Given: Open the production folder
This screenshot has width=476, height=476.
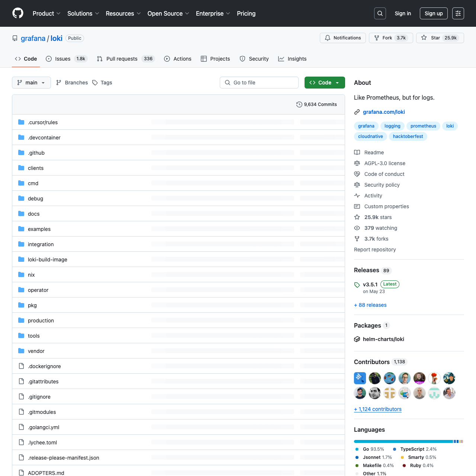Looking at the screenshot, I should [x=41, y=321].
